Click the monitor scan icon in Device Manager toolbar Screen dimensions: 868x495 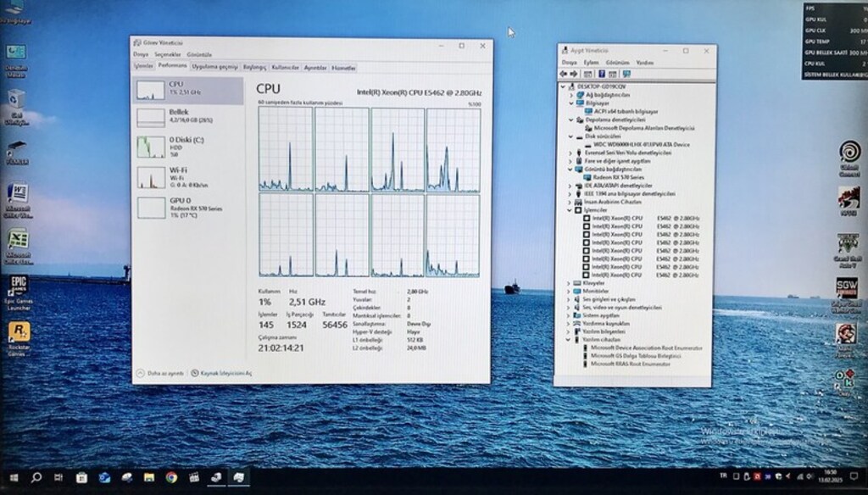[x=626, y=74]
